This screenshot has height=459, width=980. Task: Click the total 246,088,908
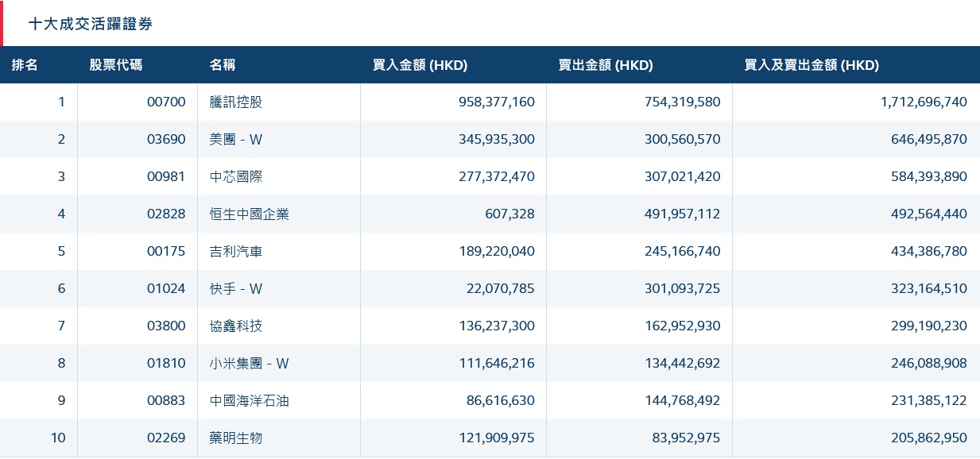(929, 363)
